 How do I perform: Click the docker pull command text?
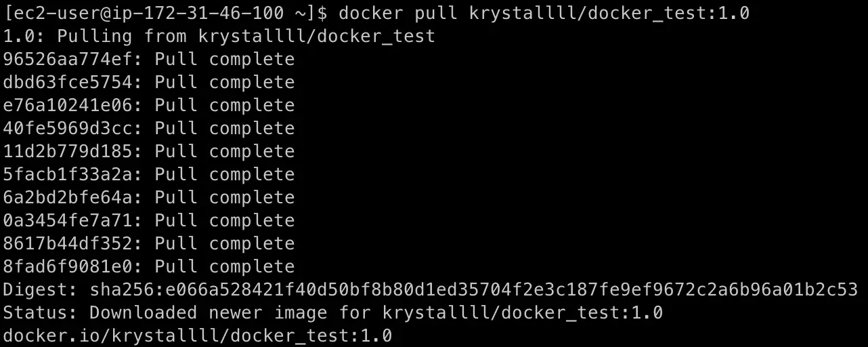pyautogui.click(x=544, y=13)
